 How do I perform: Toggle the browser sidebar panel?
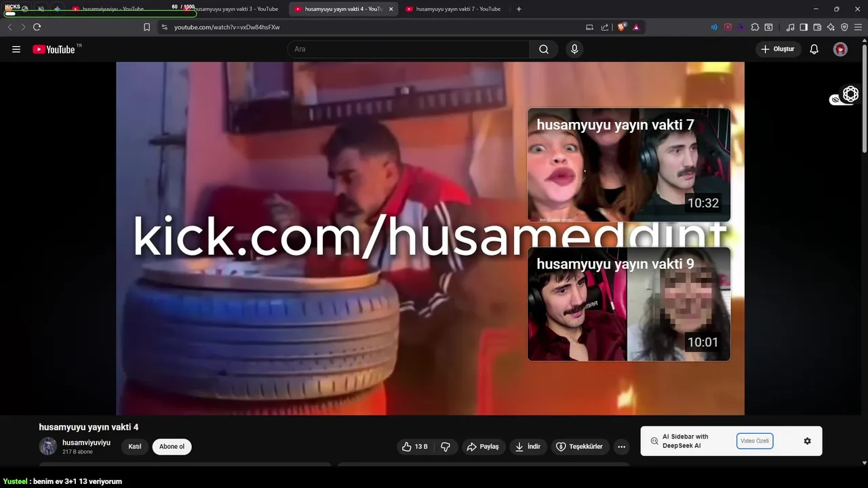[x=804, y=27]
